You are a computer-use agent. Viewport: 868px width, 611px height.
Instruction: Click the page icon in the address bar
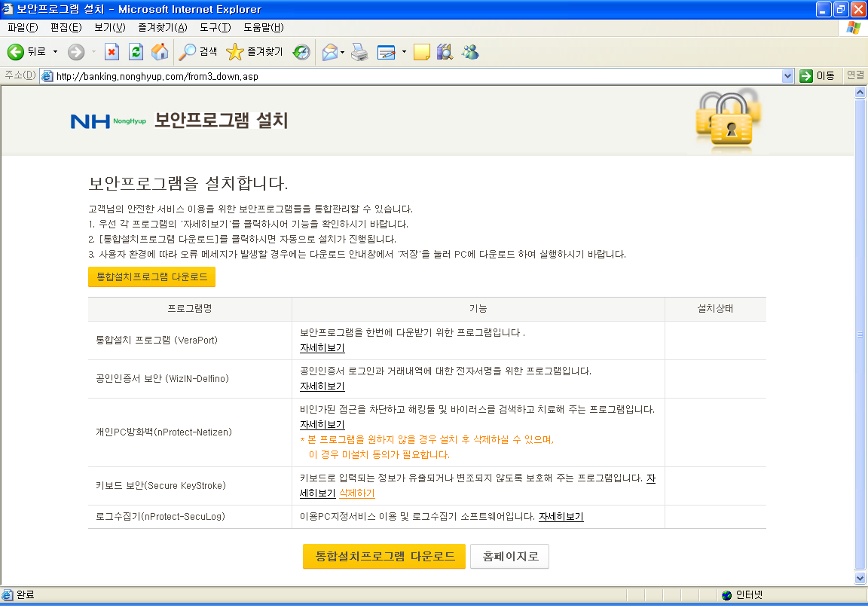[47, 76]
